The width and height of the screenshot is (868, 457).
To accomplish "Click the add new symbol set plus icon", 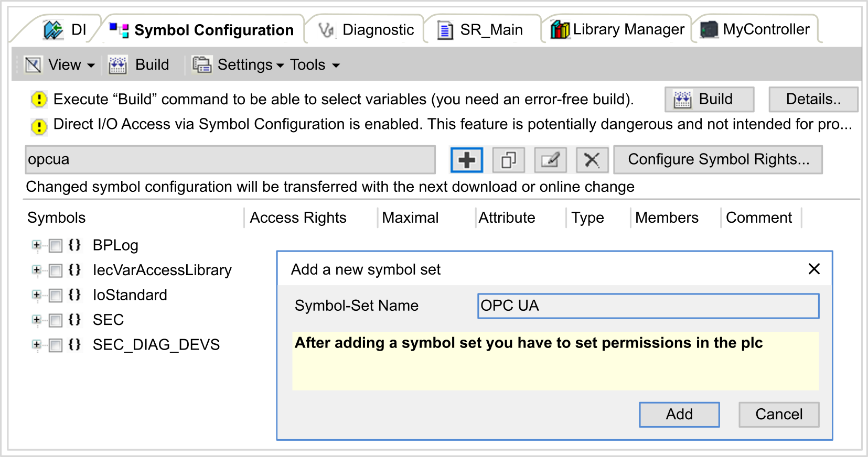I will click(466, 160).
